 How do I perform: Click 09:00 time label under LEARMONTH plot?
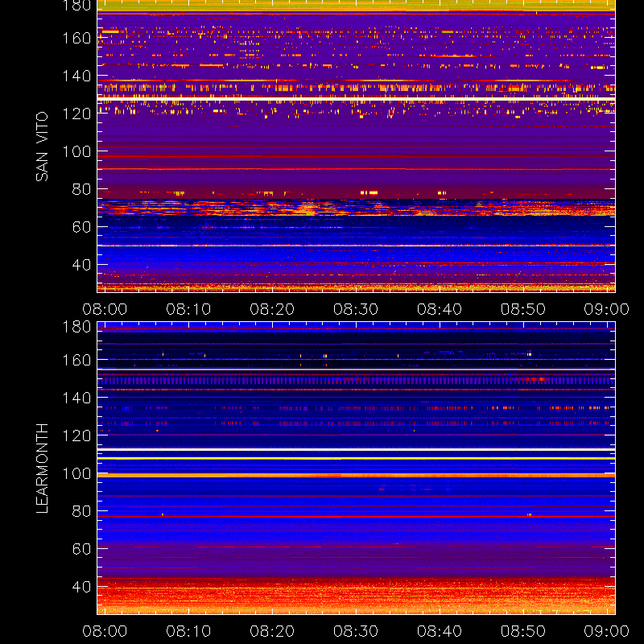[607, 631]
